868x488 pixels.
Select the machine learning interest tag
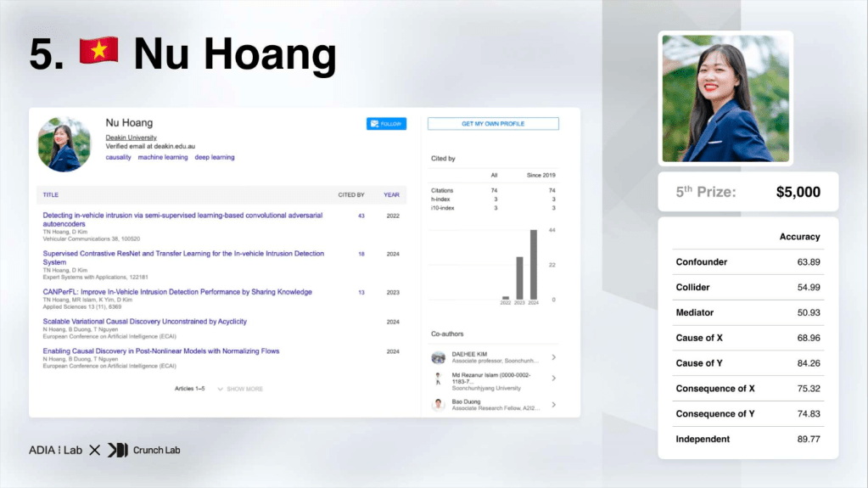(163, 157)
